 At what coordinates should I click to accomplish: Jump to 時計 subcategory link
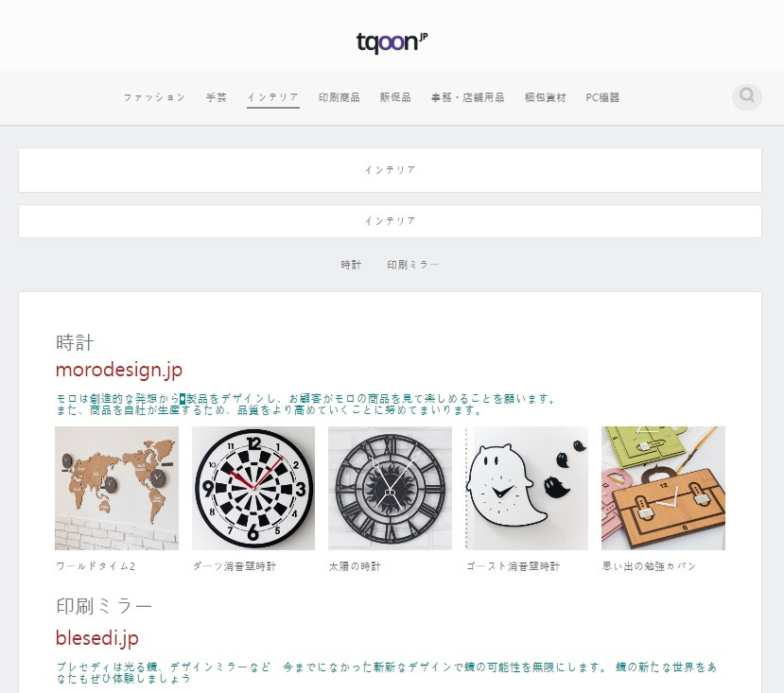click(x=351, y=265)
